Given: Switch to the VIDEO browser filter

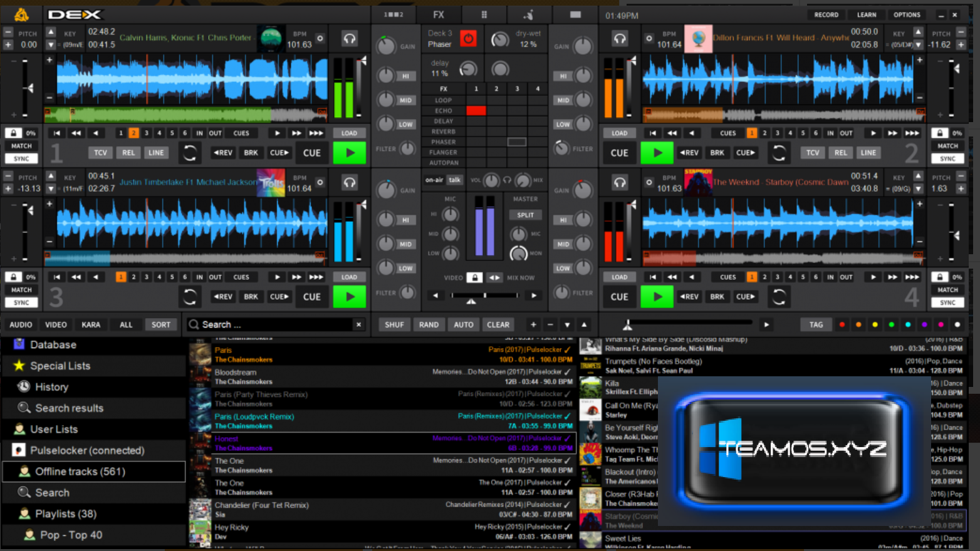Looking at the screenshot, I should 56,325.
